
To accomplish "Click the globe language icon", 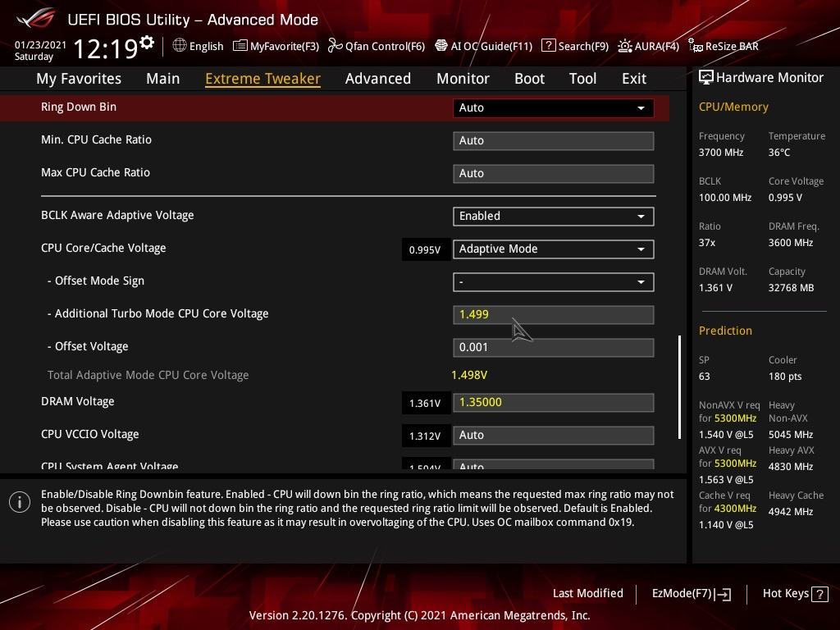I will [x=180, y=46].
